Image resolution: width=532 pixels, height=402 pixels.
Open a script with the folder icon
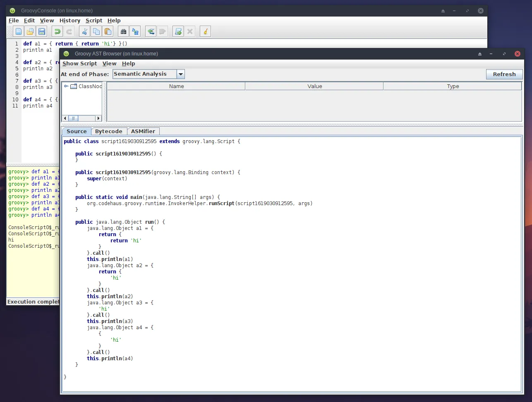30,31
